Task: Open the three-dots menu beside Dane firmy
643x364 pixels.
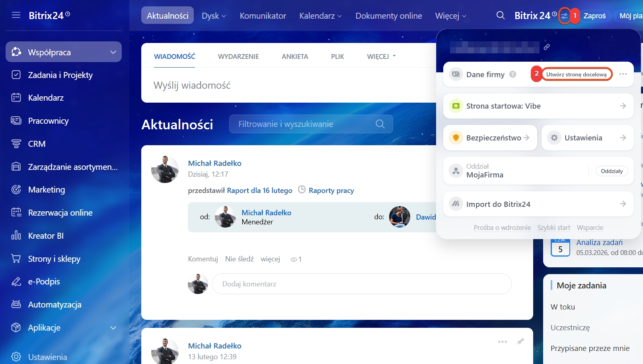Action: 623,74
